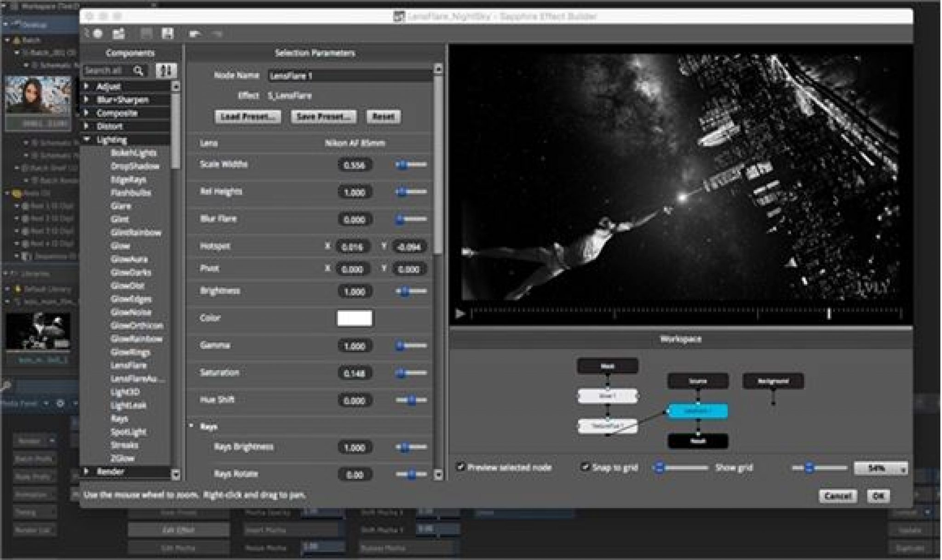
Task: Click the undo arrow icon
Action: tap(195, 34)
